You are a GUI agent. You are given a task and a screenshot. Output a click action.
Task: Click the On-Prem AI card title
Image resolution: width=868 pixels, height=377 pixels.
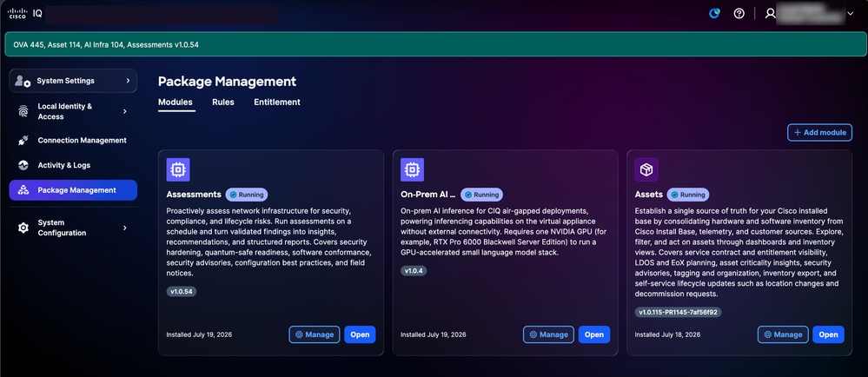tap(427, 195)
